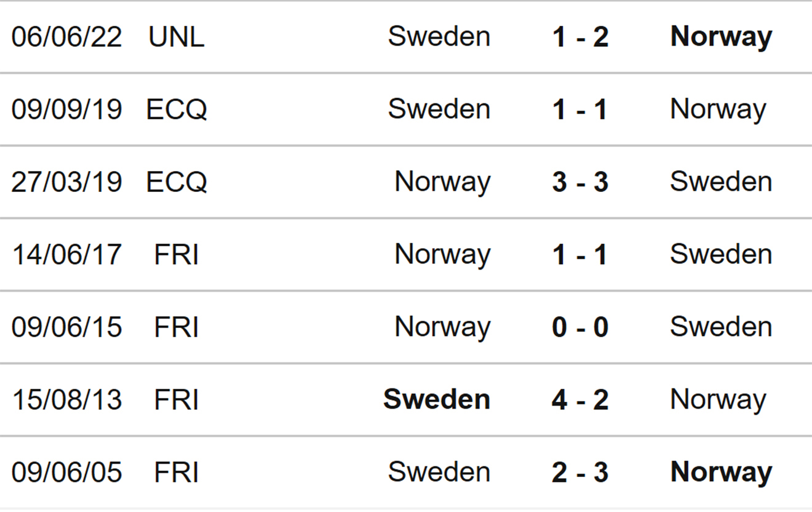
Task: Click the 4 - 2 score
Action: pos(580,401)
